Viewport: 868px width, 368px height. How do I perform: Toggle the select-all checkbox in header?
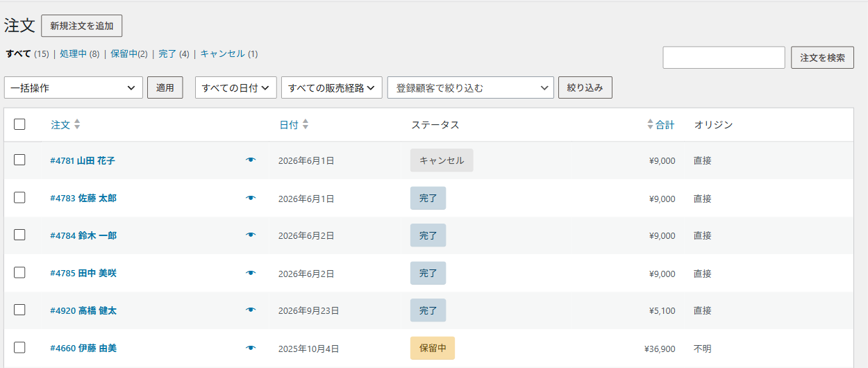pyautogui.click(x=19, y=124)
